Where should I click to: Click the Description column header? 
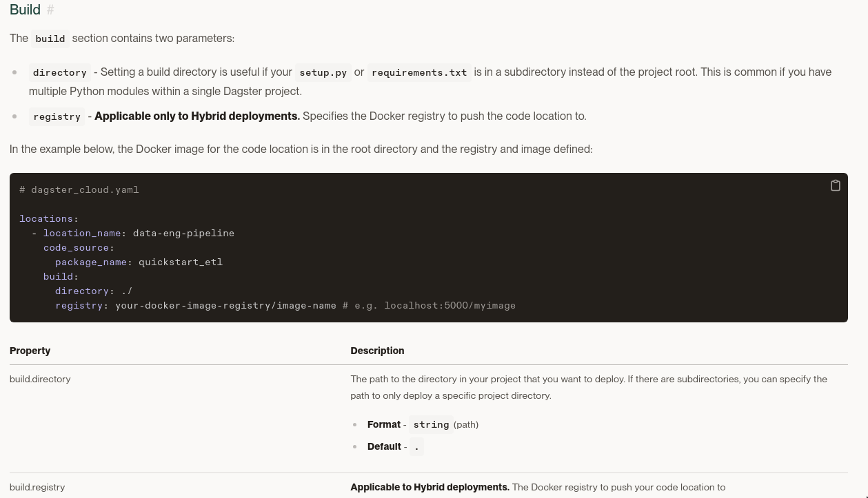click(x=377, y=351)
